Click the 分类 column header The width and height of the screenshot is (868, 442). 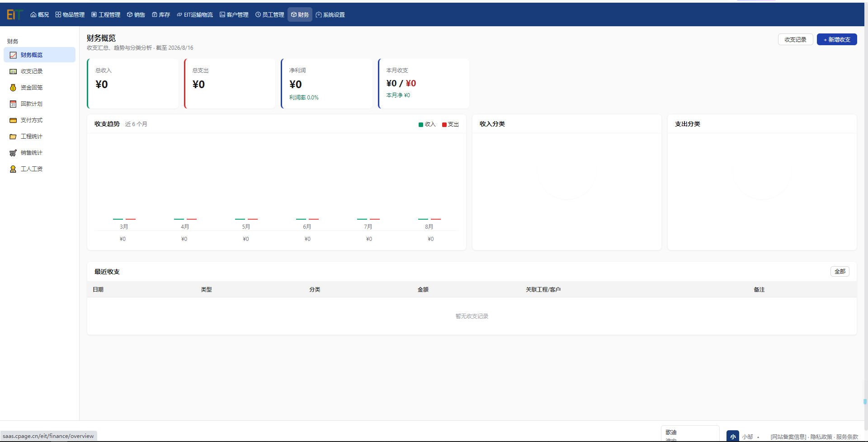pos(315,289)
